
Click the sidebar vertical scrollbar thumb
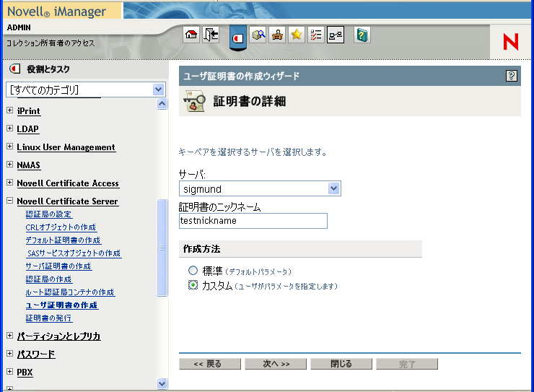click(x=162, y=248)
